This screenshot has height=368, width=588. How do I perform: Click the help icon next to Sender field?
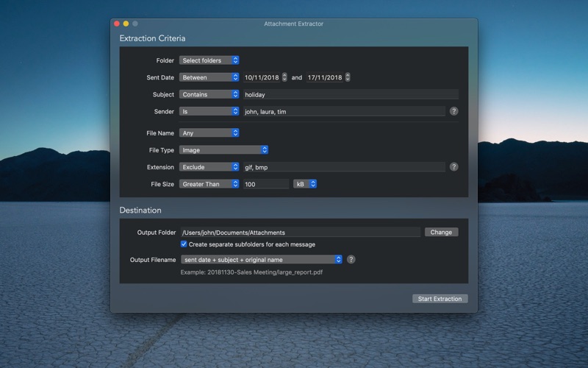(x=453, y=111)
